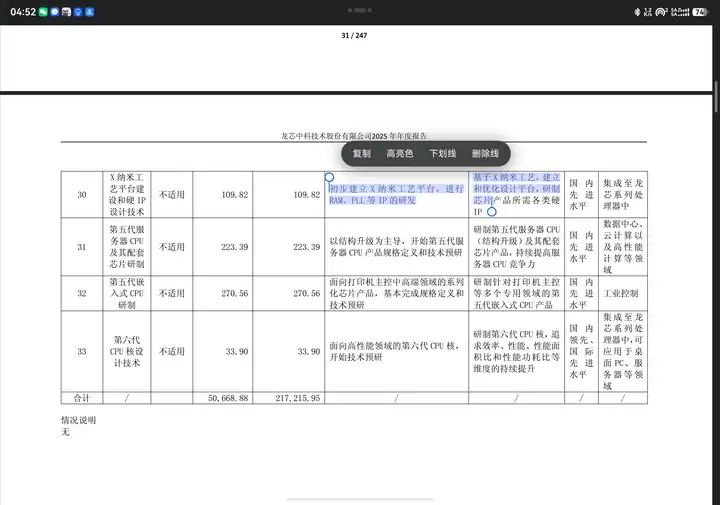Choose 高亮色 to highlight selected text
Viewport: 720px width, 505px height.
(399, 153)
